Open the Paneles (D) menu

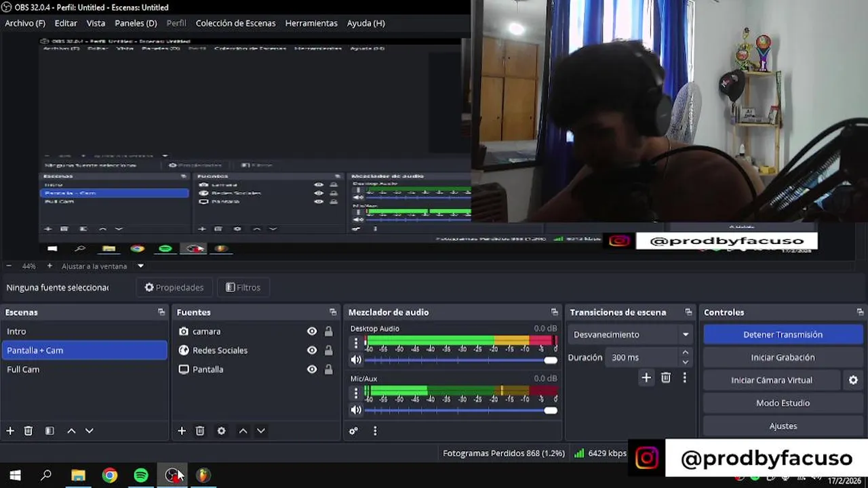136,23
